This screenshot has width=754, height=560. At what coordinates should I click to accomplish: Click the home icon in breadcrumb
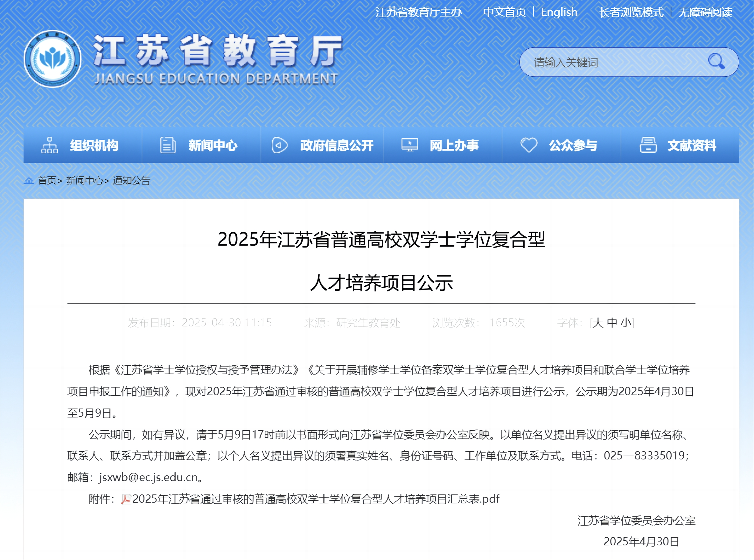29,181
